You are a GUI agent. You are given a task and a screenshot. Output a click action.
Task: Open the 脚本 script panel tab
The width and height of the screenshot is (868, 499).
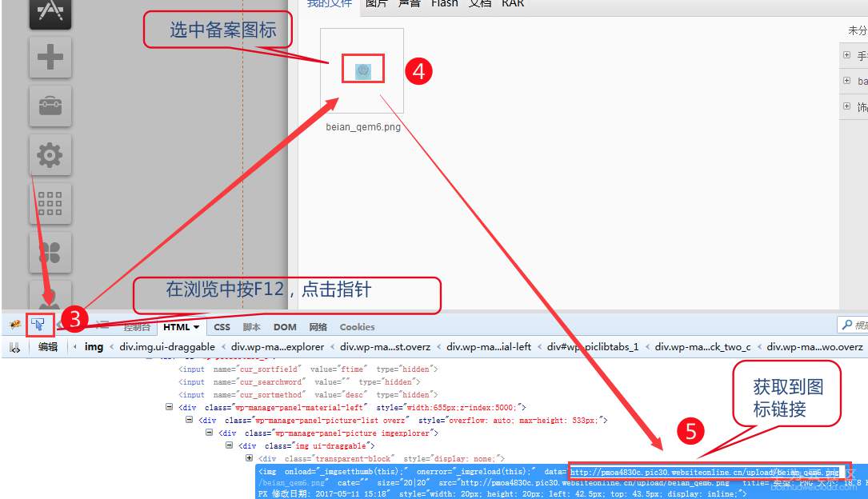252,327
